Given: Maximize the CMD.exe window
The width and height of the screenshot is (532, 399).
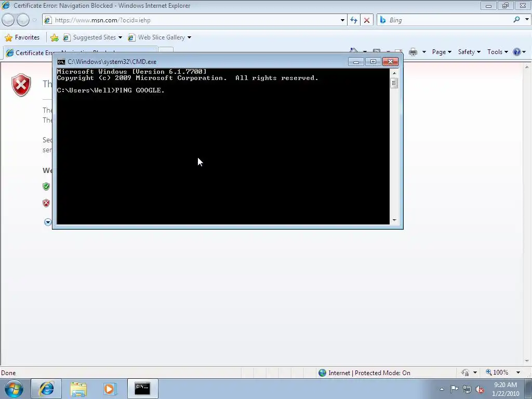Looking at the screenshot, I should [x=373, y=61].
